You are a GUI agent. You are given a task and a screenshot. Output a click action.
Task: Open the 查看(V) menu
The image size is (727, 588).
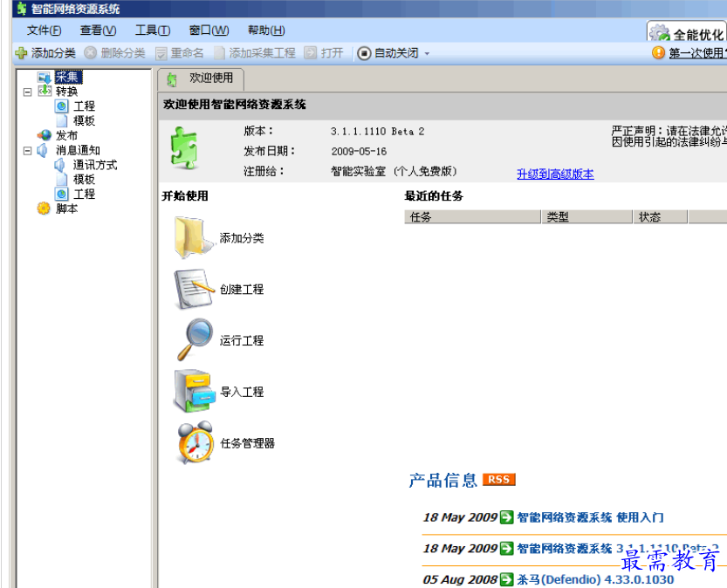point(98,31)
